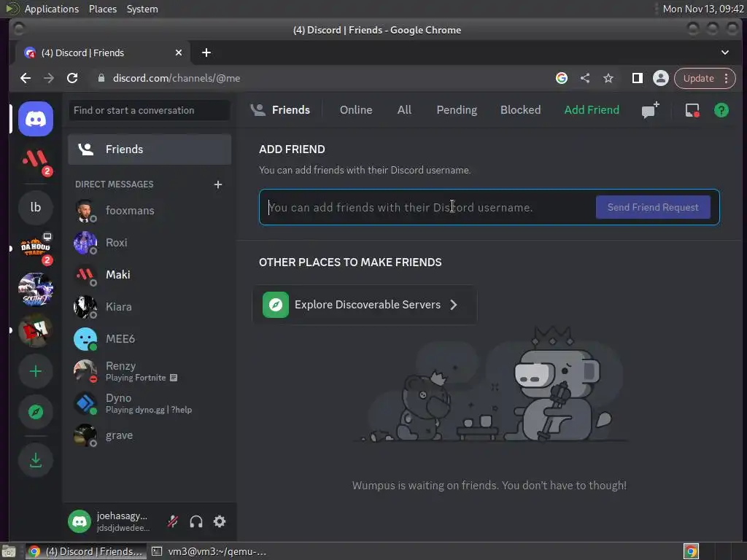Open the Places menu

[x=102, y=9]
